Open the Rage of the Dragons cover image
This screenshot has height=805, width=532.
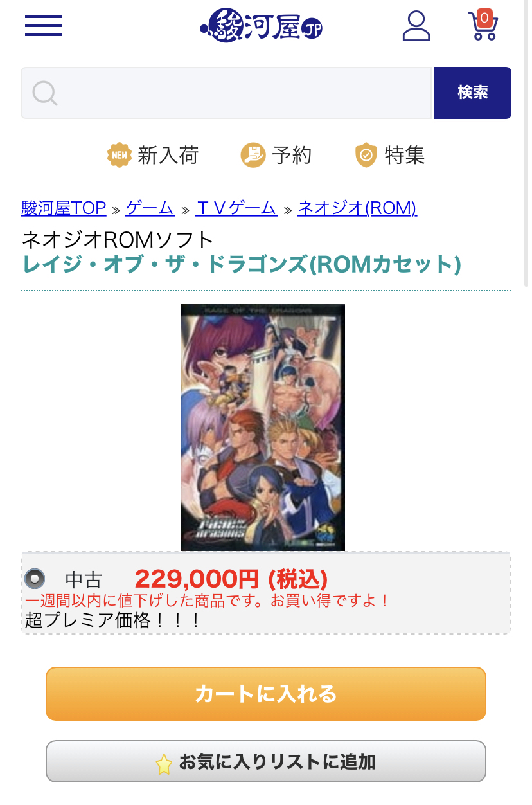[x=263, y=428]
